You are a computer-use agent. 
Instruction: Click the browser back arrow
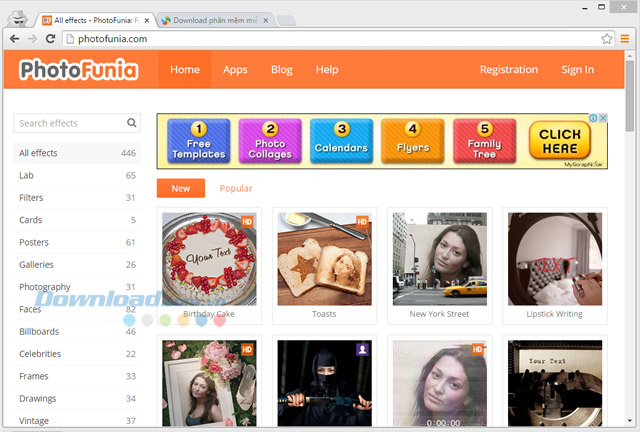15,39
